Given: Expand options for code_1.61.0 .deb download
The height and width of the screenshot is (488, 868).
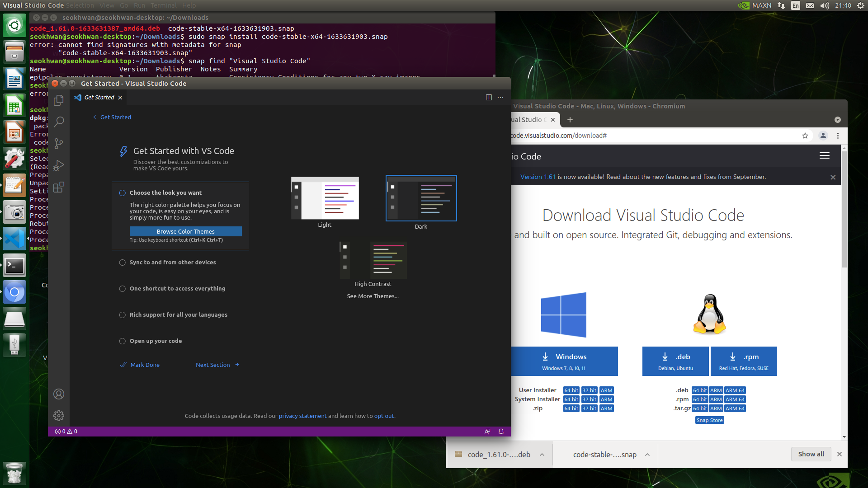Looking at the screenshot, I should 542,455.
